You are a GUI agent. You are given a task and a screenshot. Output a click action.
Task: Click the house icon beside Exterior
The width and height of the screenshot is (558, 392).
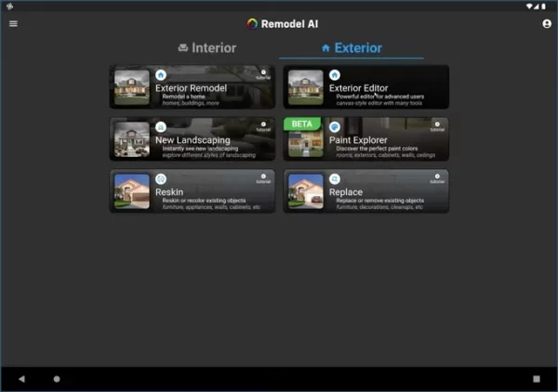click(x=325, y=48)
